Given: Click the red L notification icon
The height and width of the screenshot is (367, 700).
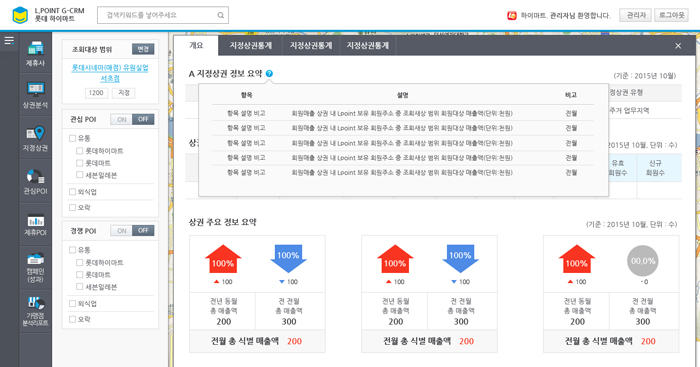Looking at the screenshot, I should 512,16.
